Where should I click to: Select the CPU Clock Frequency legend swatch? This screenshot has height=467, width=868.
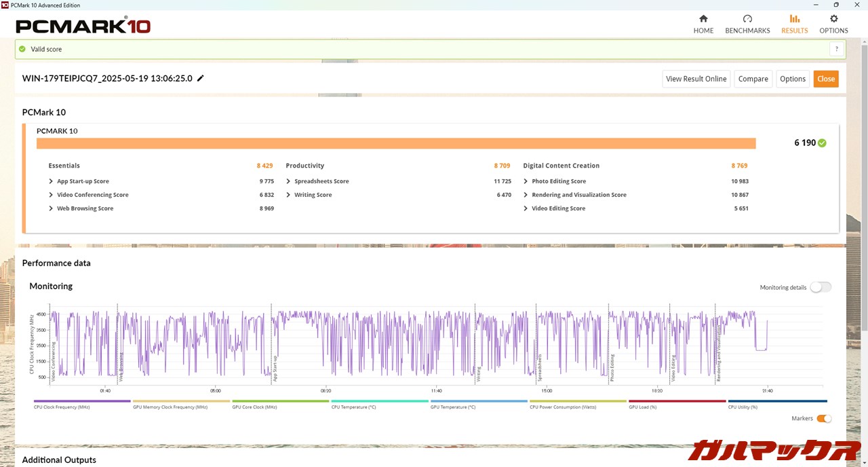(81, 401)
